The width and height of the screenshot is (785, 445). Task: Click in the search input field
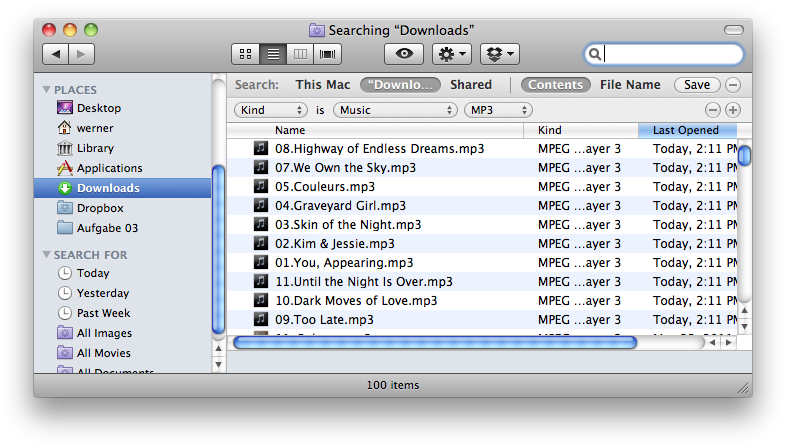coord(670,54)
